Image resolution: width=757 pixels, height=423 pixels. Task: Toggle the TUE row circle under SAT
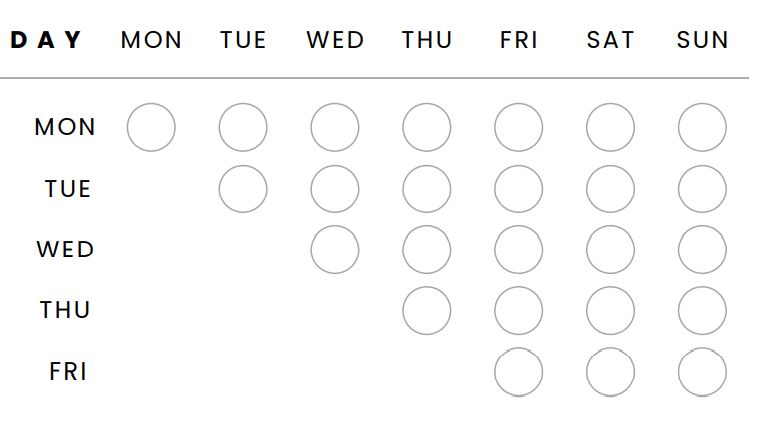[610, 189]
